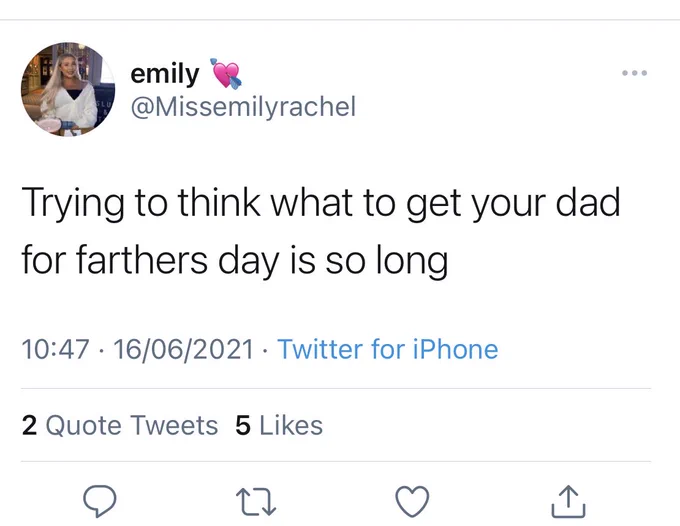Tap the bold number 2 count
This screenshot has height=526, width=680.
(29, 425)
